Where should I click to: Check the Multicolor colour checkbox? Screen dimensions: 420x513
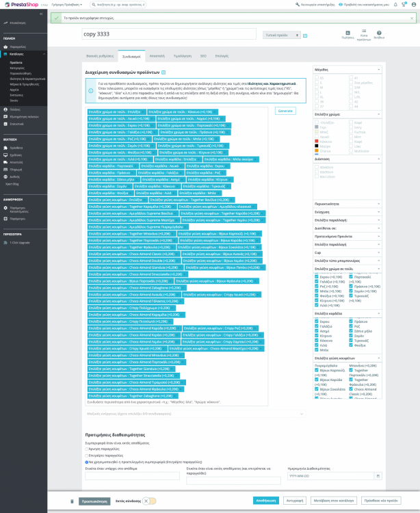(351, 151)
